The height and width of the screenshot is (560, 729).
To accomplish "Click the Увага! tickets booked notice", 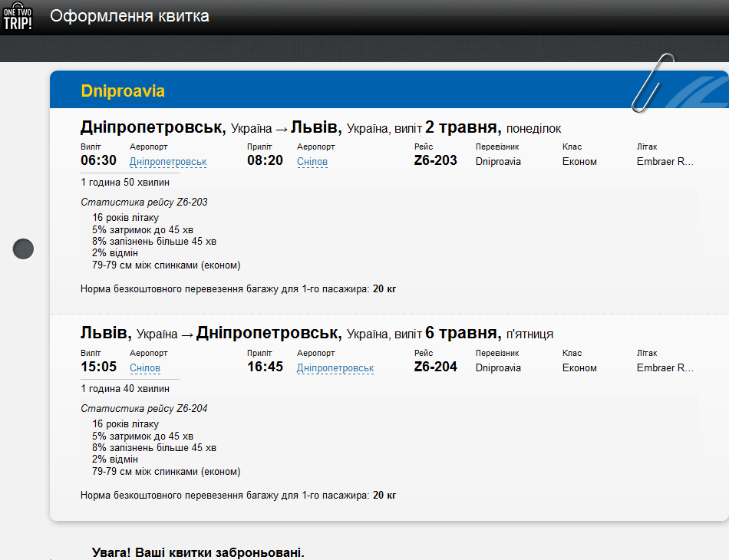I will [198, 552].
